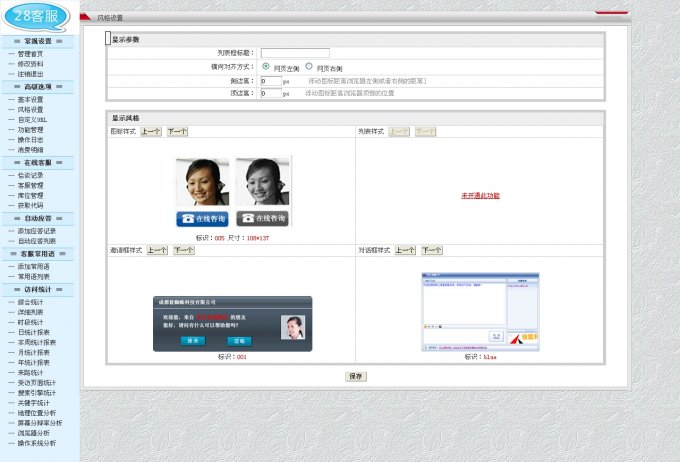Click 注销退出 to log out
680x462 pixels.
click(x=30, y=74)
